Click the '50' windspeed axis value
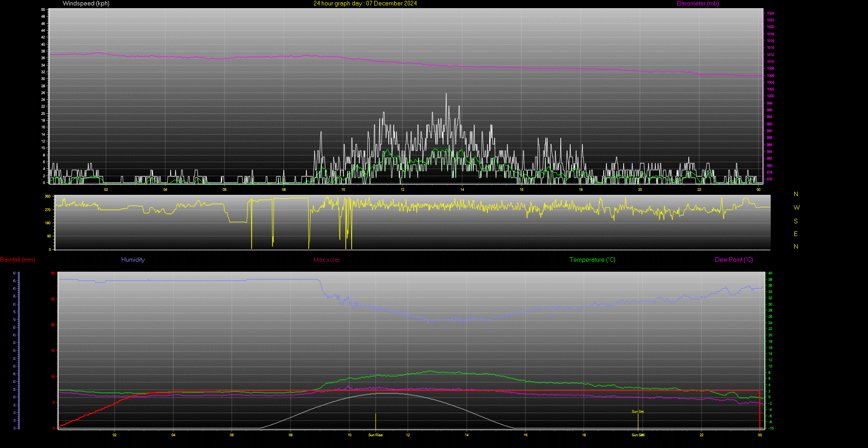Image resolution: width=868 pixels, height=448 pixels. click(x=43, y=9)
